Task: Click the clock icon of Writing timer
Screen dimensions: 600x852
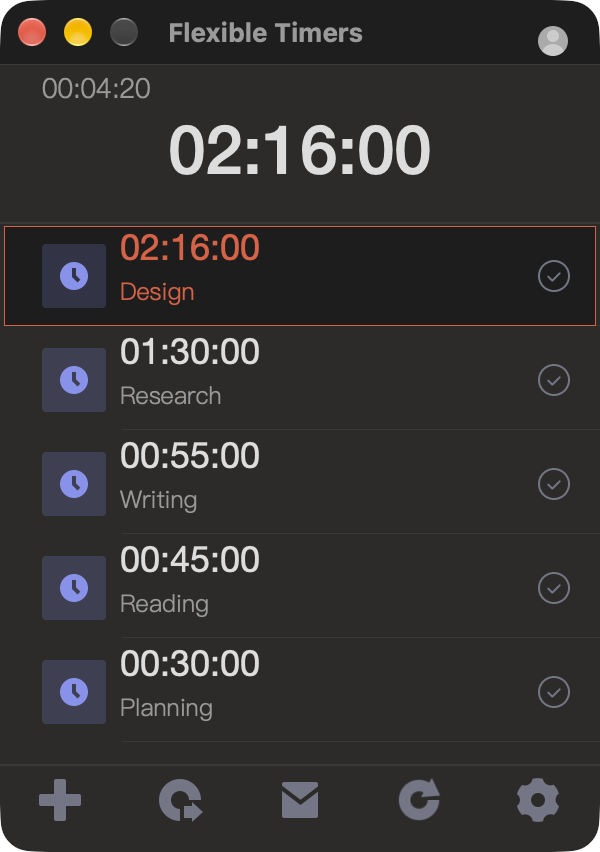Action: point(74,484)
